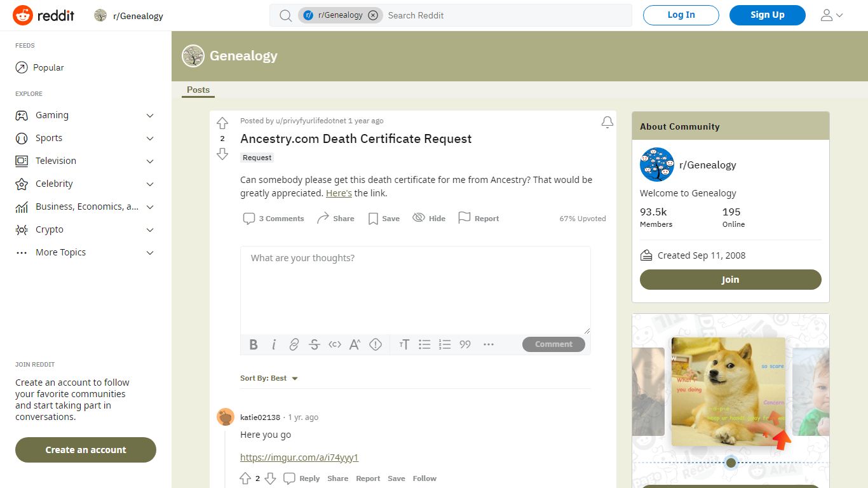The width and height of the screenshot is (868, 488).
Task: Click in the 'What are your thoughts?' box
Action: click(416, 290)
